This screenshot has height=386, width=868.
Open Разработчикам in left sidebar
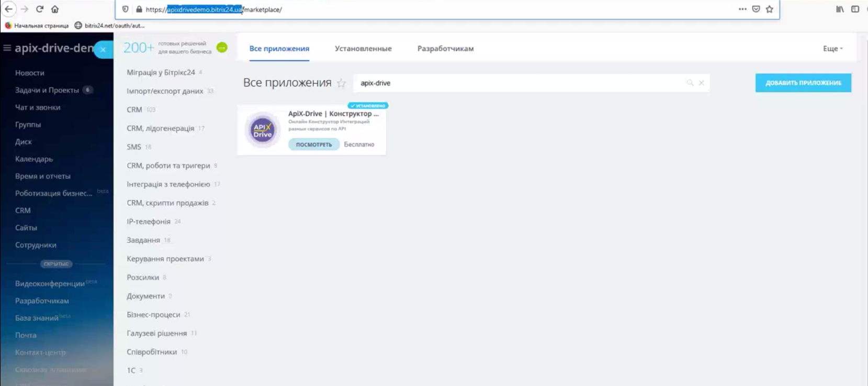click(42, 301)
